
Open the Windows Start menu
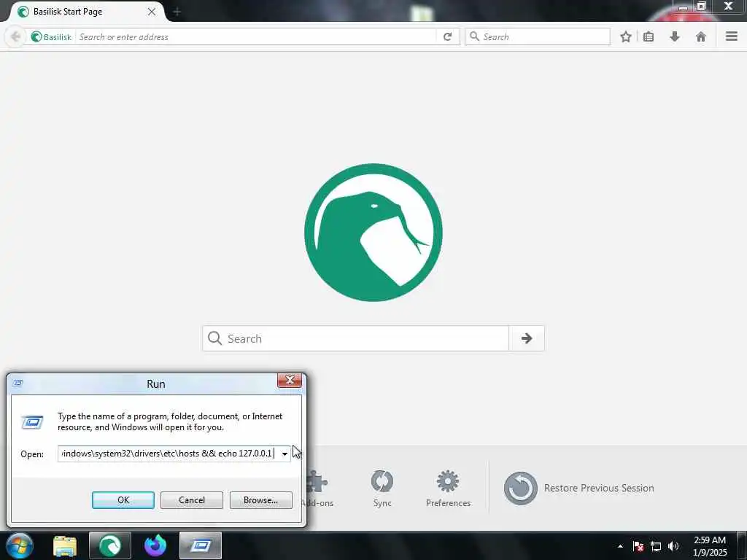(20, 545)
